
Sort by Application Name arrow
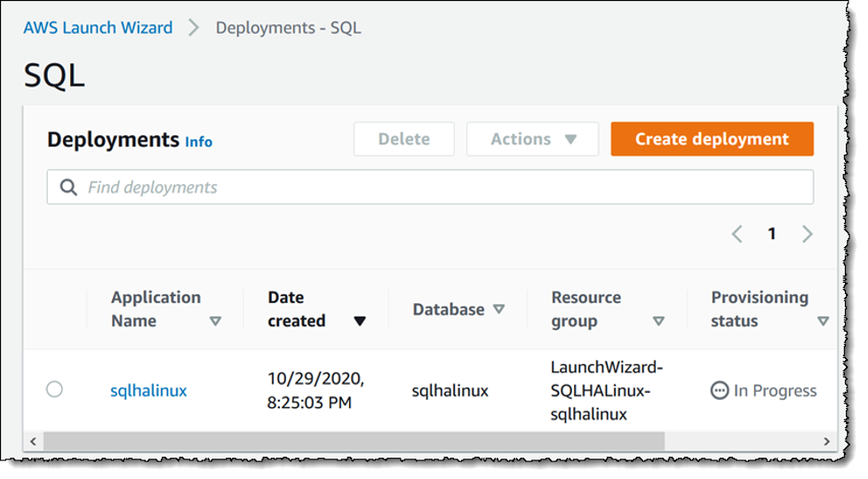pos(215,321)
